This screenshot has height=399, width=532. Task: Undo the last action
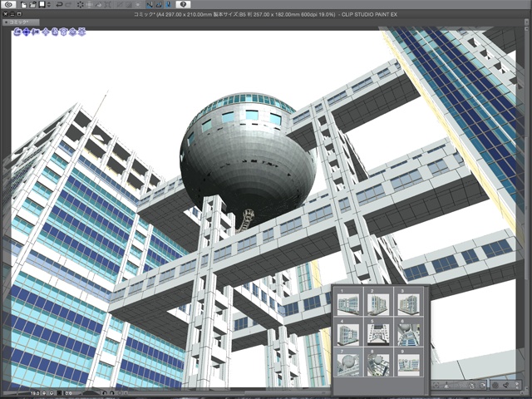pyautogui.click(x=59, y=4)
